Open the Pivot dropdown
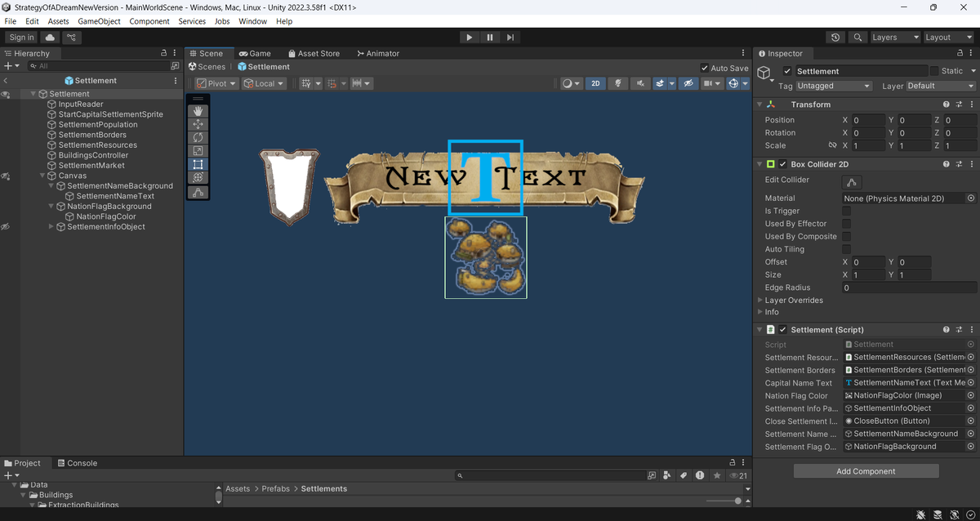Screen dimensions: 980x521 point(216,83)
